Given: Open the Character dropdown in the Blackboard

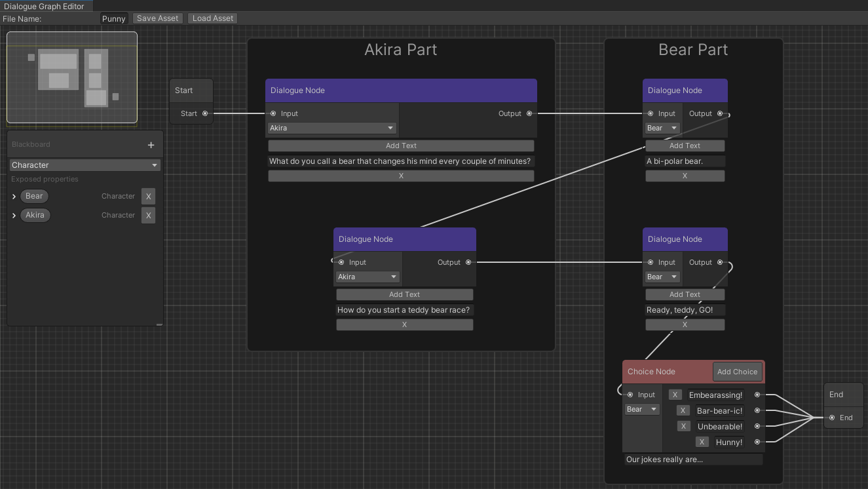Looking at the screenshot, I should (x=84, y=165).
